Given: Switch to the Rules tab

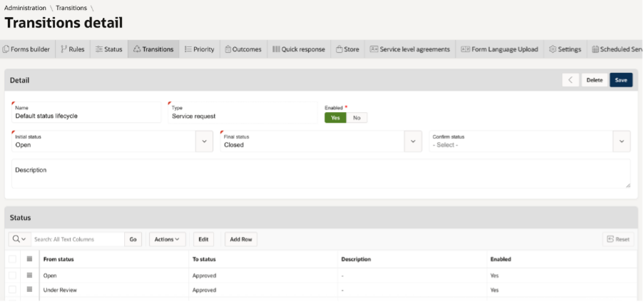Looking at the screenshot, I should [x=73, y=49].
